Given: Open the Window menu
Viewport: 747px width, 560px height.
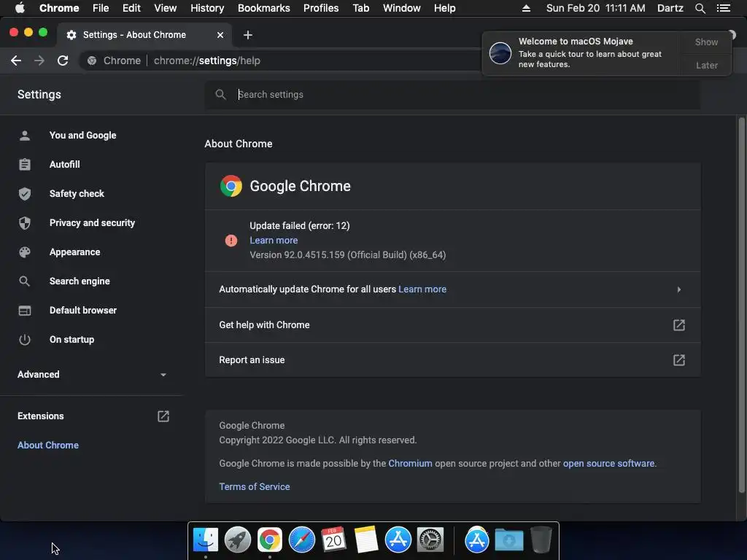Looking at the screenshot, I should tap(402, 8).
